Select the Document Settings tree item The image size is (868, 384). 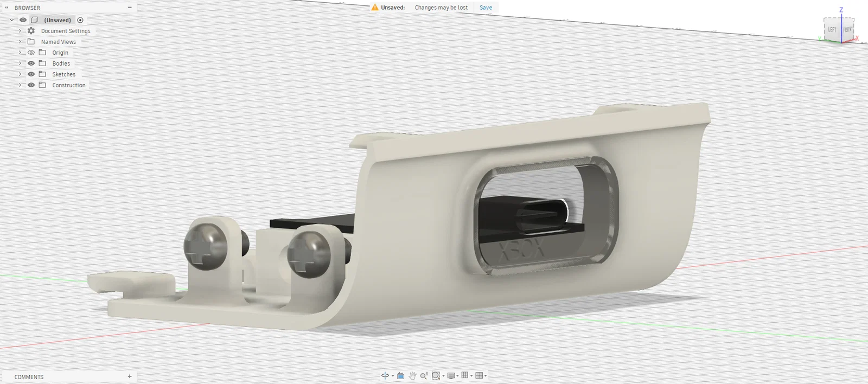66,31
